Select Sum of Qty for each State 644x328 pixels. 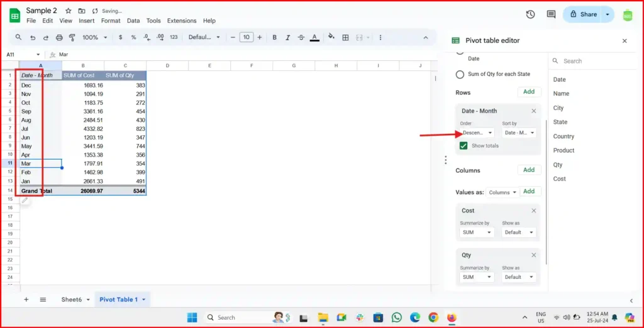pos(460,74)
